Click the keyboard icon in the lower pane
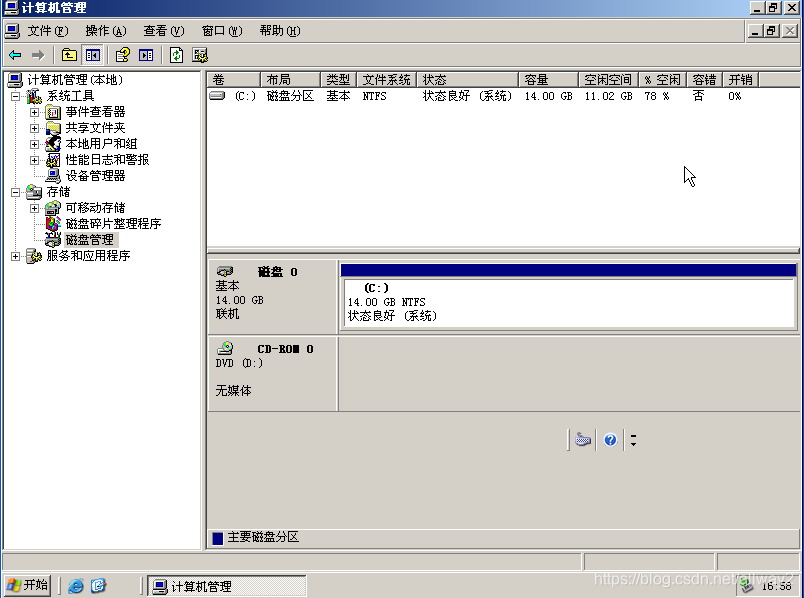The height and width of the screenshot is (598, 804). (x=583, y=439)
